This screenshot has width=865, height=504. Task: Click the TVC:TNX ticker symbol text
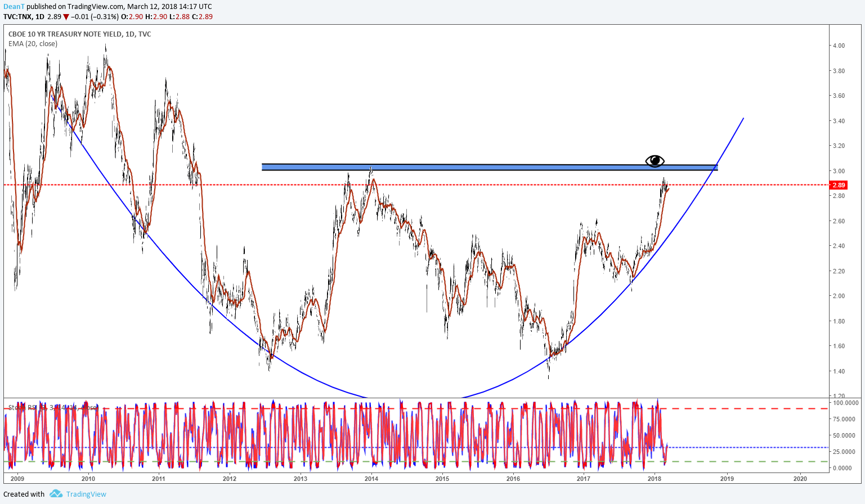17,17
